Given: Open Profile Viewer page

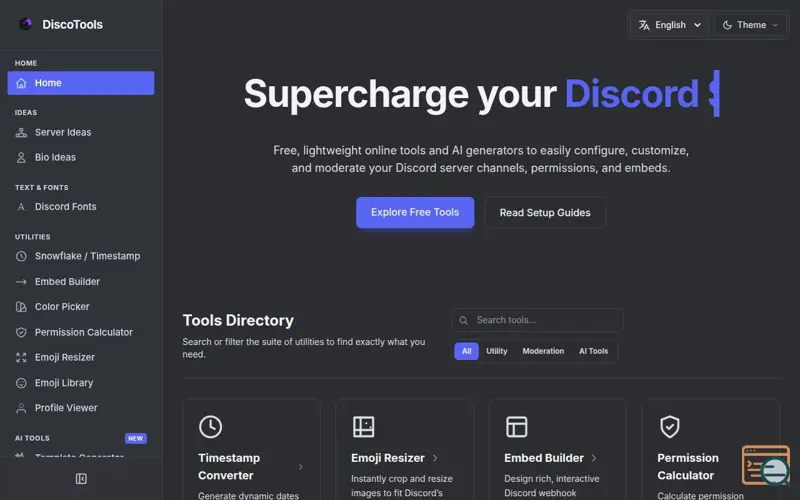Looking at the screenshot, I should [81, 408].
